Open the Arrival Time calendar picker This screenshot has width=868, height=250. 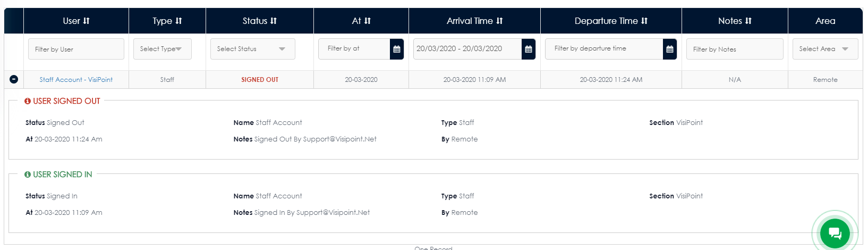pos(528,49)
